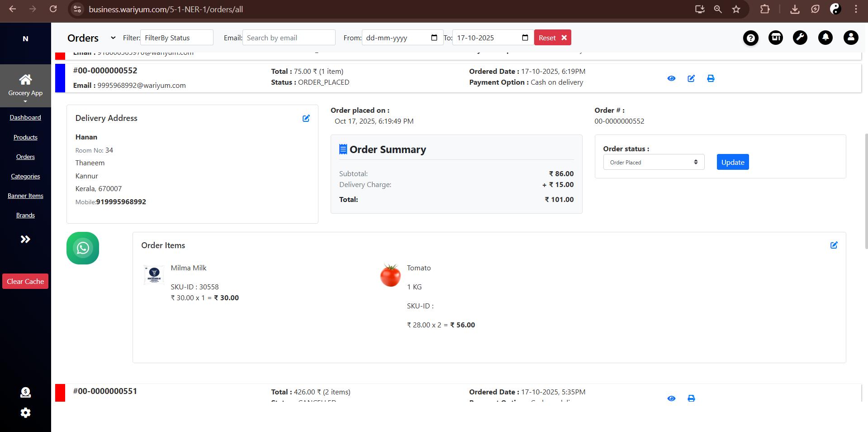This screenshot has width=868, height=432.
Task: Open settings gear in sidebar
Action: click(x=25, y=413)
